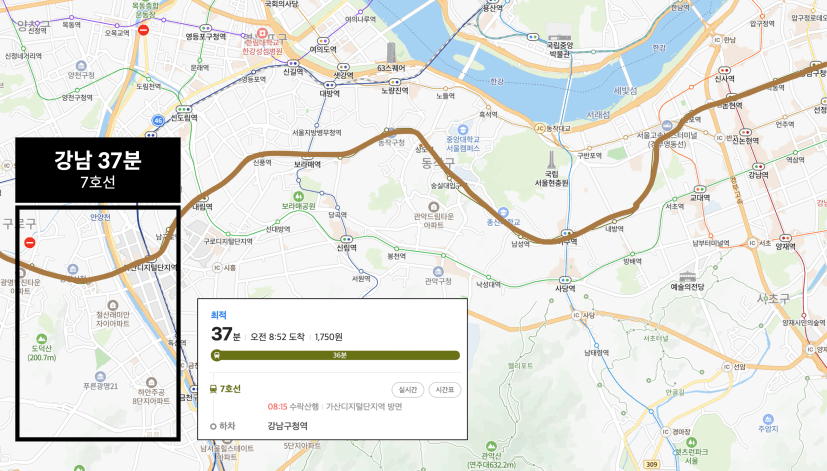This screenshot has height=471, width=827.
Task: Click the 구반포역 station label
Action: tap(589, 156)
